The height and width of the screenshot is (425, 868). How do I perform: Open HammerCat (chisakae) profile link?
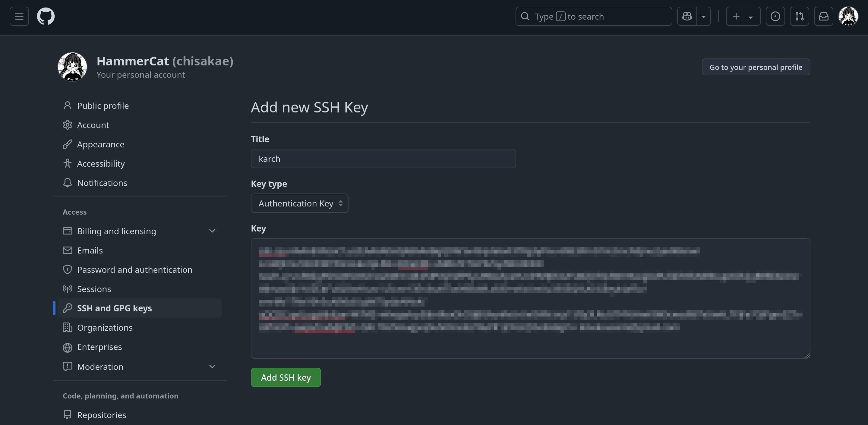pyautogui.click(x=165, y=61)
